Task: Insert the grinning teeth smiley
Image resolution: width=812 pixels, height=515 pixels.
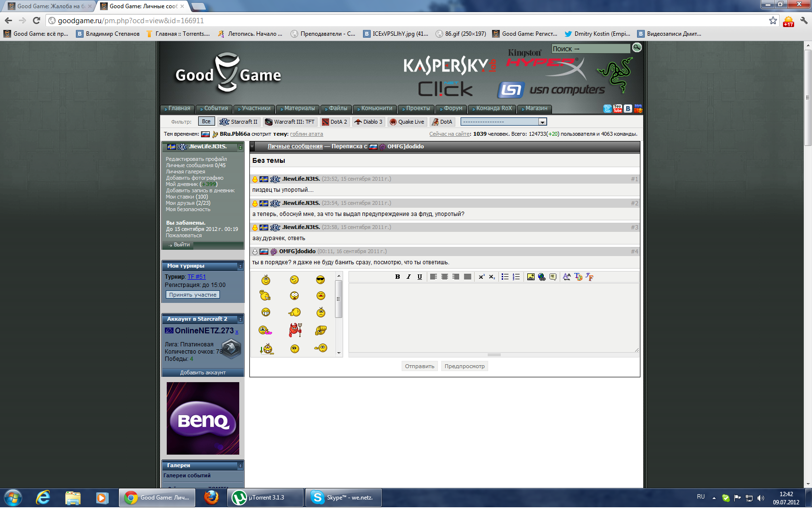Action: click(x=266, y=312)
